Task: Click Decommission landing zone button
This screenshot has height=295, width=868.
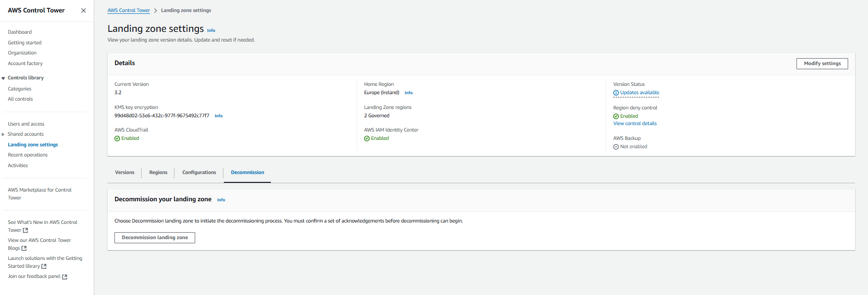Action: click(x=155, y=237)
